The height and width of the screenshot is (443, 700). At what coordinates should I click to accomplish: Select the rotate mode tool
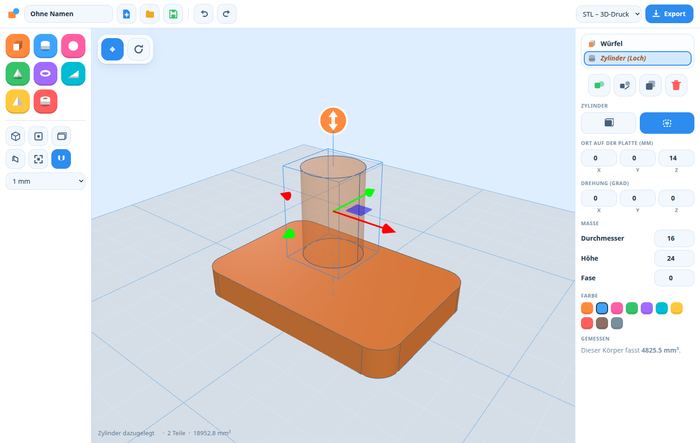point(138,49)
